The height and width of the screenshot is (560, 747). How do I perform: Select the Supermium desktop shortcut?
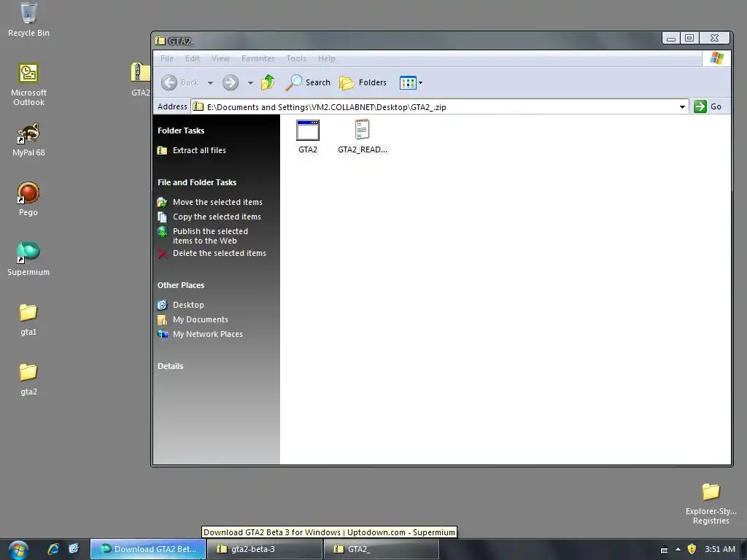coord(28,259)
